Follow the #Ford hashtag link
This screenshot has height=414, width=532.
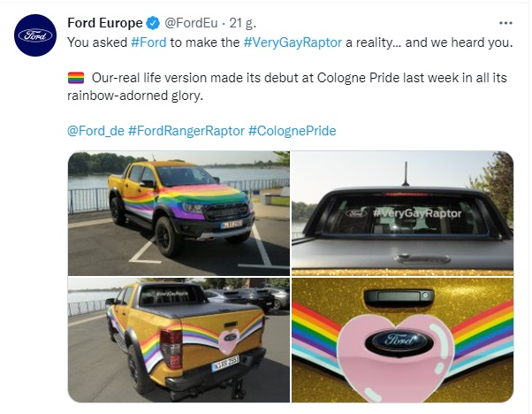click(x=149, y=41)
